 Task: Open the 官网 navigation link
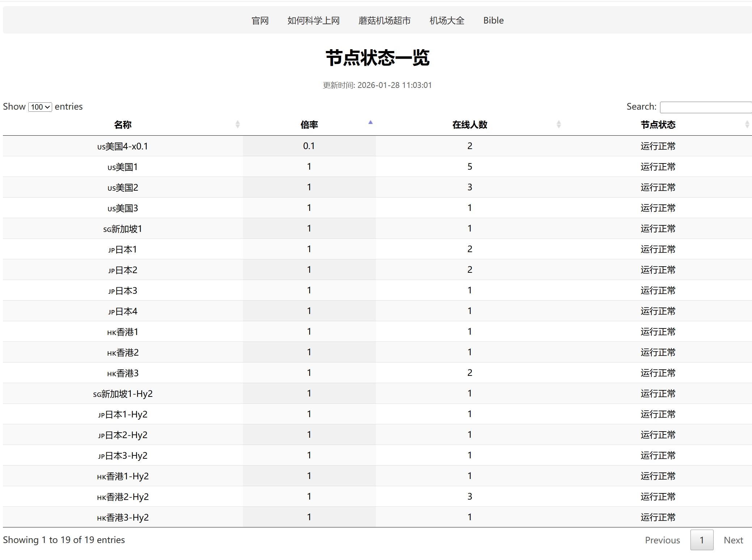click(x=260, y=21)
